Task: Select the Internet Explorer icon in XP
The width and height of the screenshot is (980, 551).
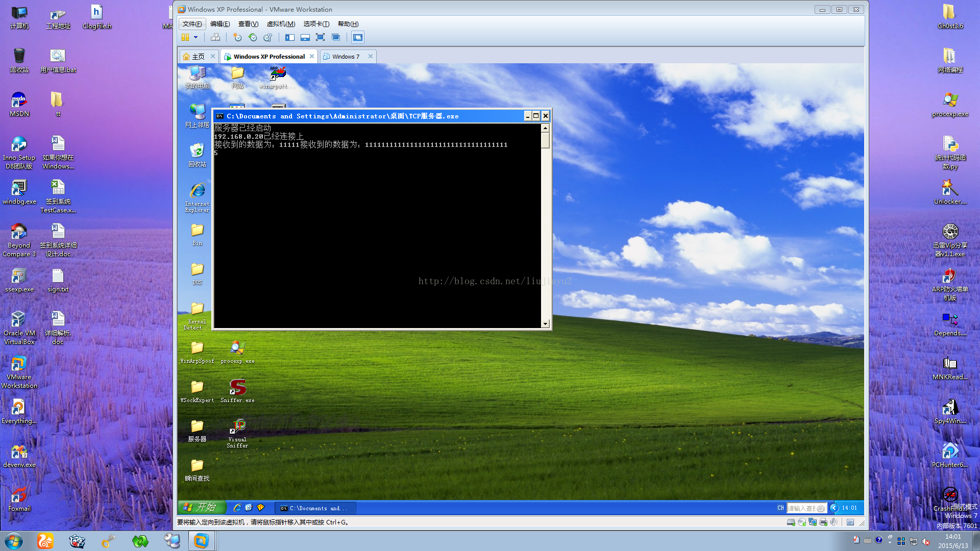Action: pyautogui.click(x=197, y=197)
